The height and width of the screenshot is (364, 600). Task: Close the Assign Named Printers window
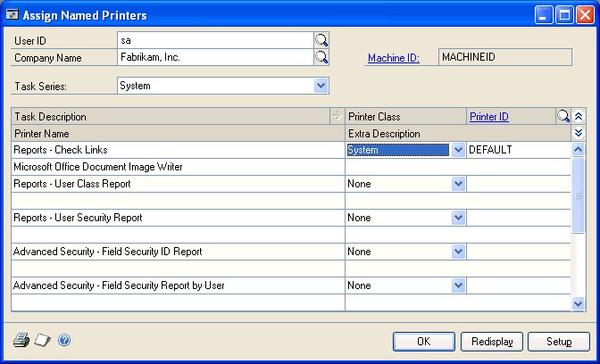585,15
